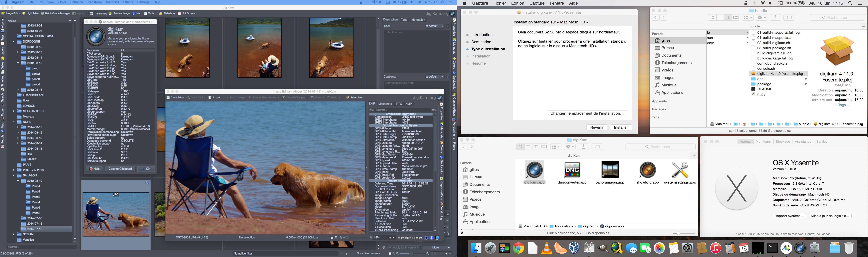The image size is (868, 257).
Task: Toggle under-exposure indicator in Image Editor status bar
Action: [426, 238]
